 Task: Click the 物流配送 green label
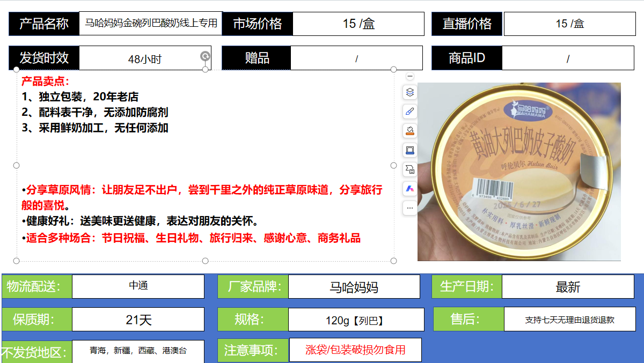pyautogui.click(x=36, y=286)
